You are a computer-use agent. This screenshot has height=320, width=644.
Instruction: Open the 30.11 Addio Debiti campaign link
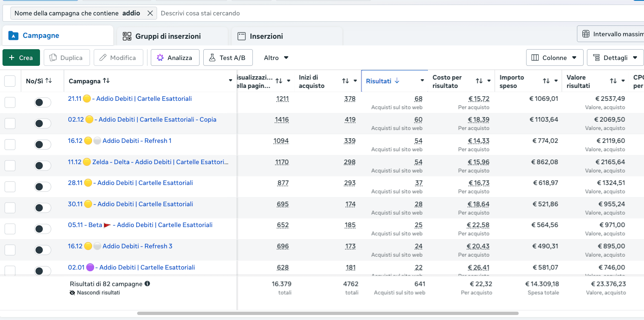(130, 204)
